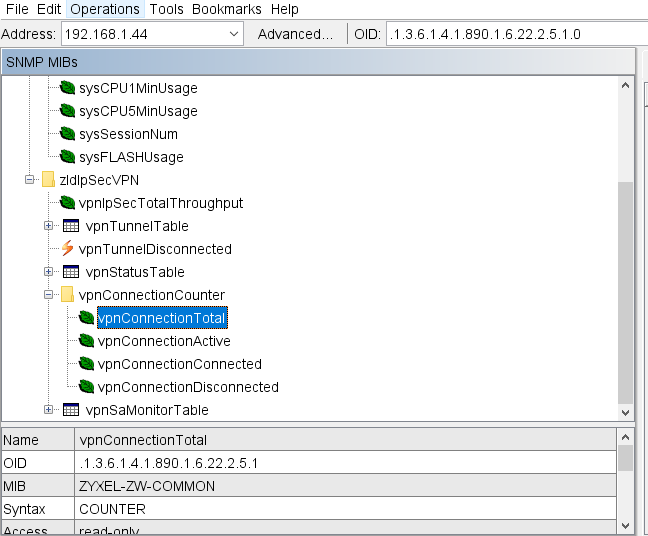Screen dimensions: 648x536
Task: Select the highlighted vpnConnectionTotal item
Action: pyautogui.click(x=162, y=318)
